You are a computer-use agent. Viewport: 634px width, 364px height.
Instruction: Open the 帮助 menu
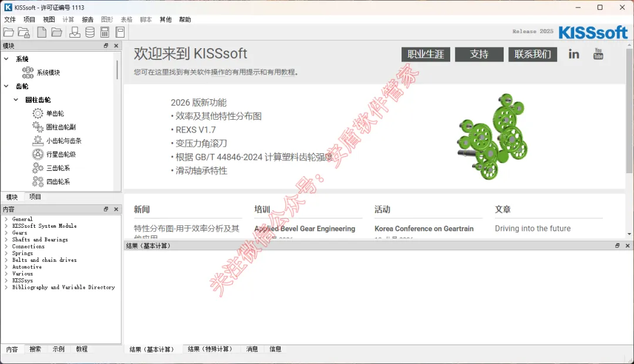(x=185, y=19)
